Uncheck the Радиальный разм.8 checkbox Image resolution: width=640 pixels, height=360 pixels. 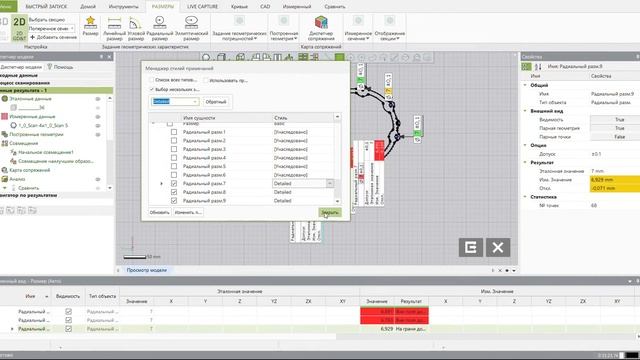pyautogui.click(x=174, y=192)
